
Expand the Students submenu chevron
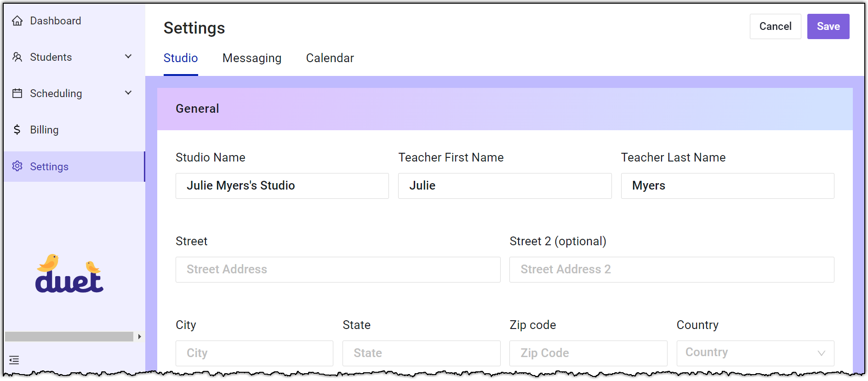click(128, 57)
